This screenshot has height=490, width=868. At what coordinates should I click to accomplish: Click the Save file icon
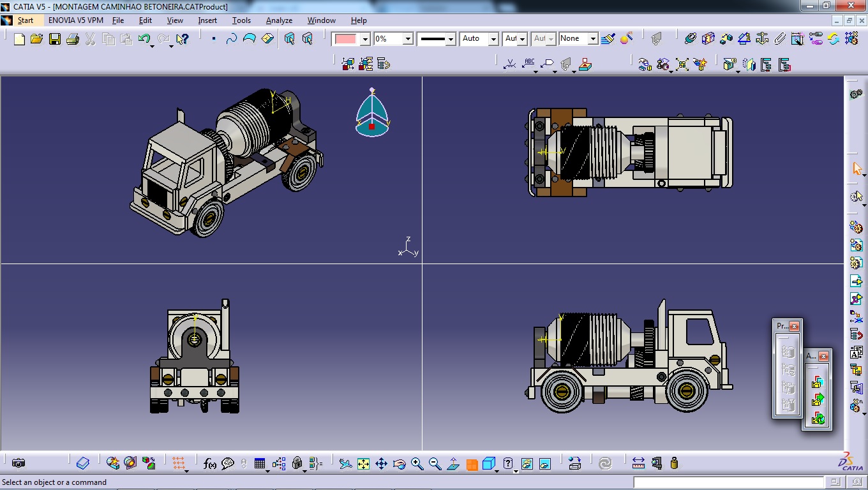coord(55,40)
